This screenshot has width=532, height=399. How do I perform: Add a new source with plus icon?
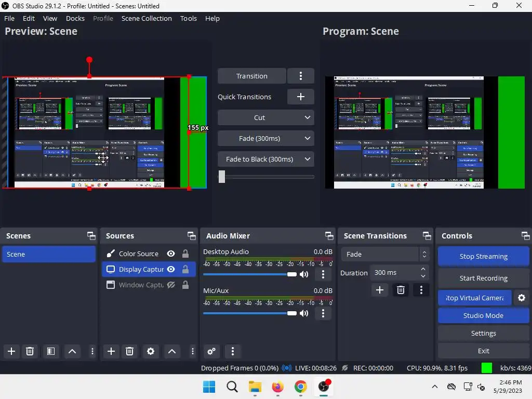(111, 351)
